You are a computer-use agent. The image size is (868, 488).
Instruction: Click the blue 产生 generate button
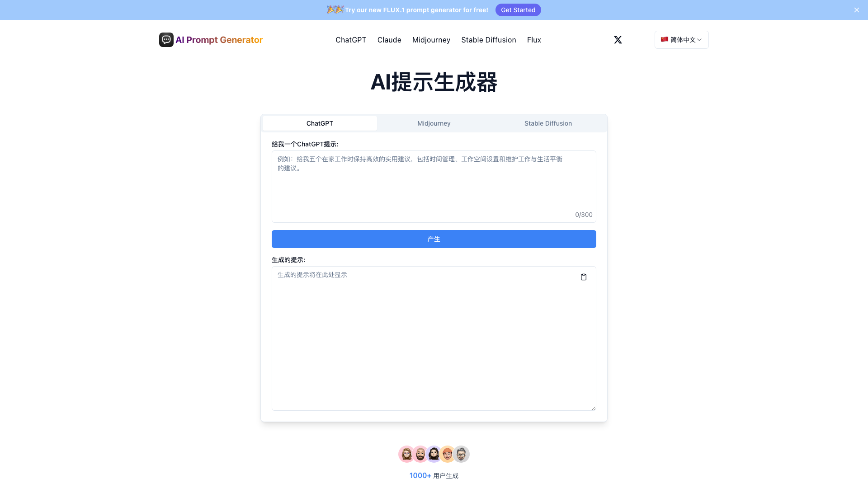tap(434, 239)
